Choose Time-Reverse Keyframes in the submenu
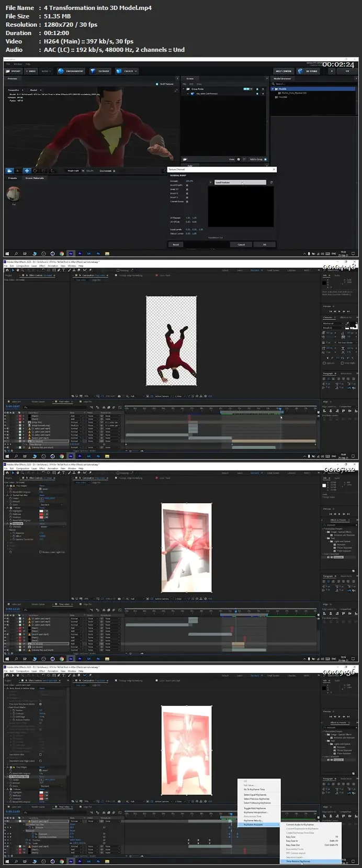The height and width of the screenshot is (868, 362). [x=310, y=861]
